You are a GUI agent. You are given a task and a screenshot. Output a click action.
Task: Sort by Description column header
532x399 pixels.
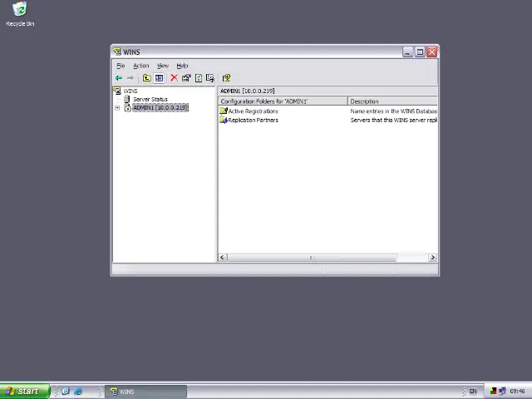tap(393, 101)
